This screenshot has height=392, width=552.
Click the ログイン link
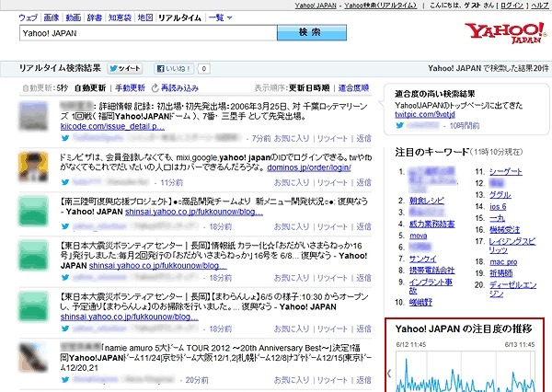(511, 6)
